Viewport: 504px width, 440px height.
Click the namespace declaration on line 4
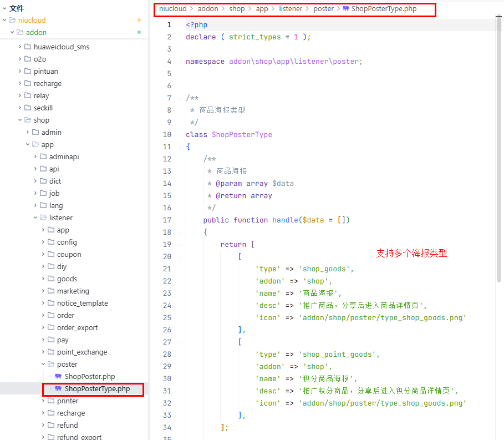(274, 61)
